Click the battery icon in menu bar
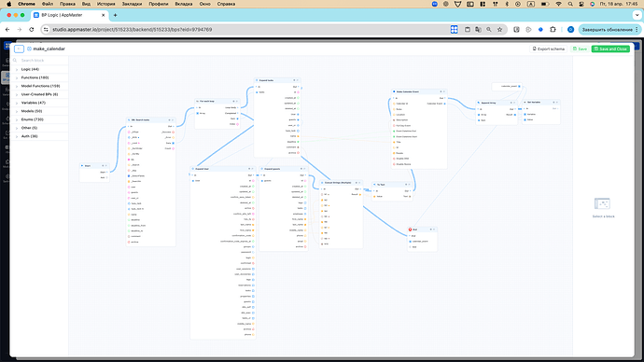The height and width of the screenshot is (362, 644). (x=545, y=4)
